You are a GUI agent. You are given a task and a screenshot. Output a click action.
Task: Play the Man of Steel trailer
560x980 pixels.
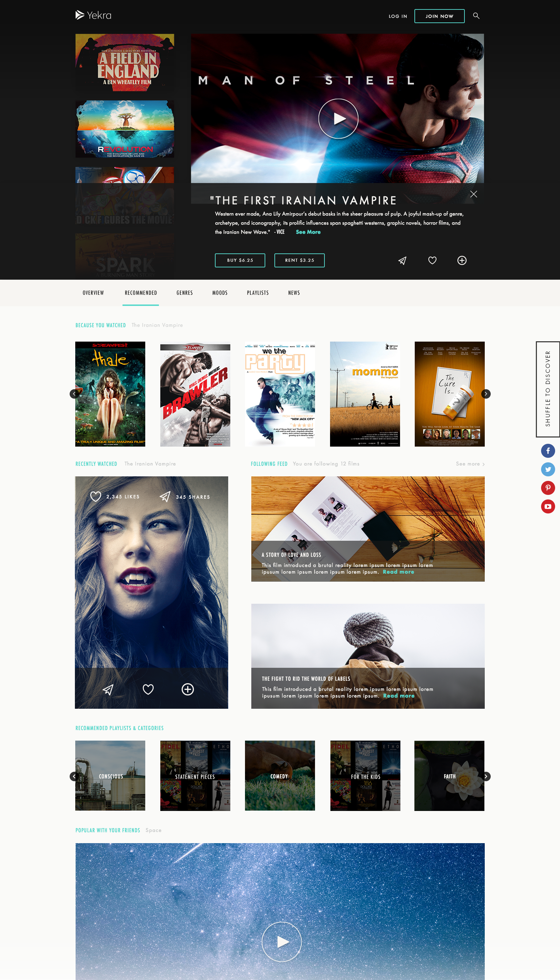click(x=338, y=118)
